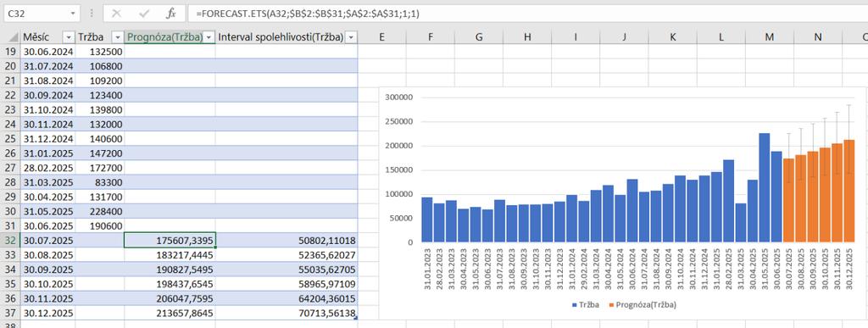Click the Tržba legend entry in chart

pyautogui.click(x=585, y=305)
